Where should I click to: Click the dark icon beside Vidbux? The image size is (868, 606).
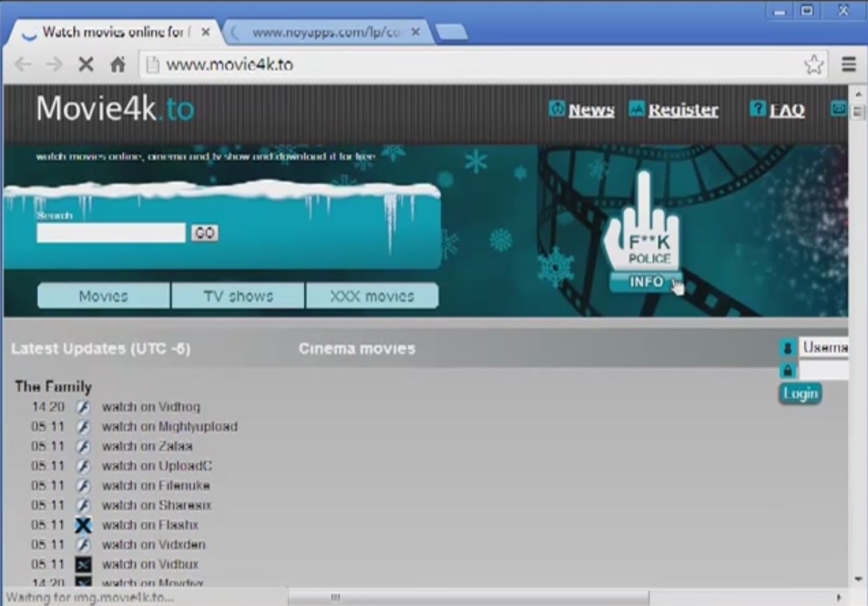pyautogui.click(x=83, y=564)
